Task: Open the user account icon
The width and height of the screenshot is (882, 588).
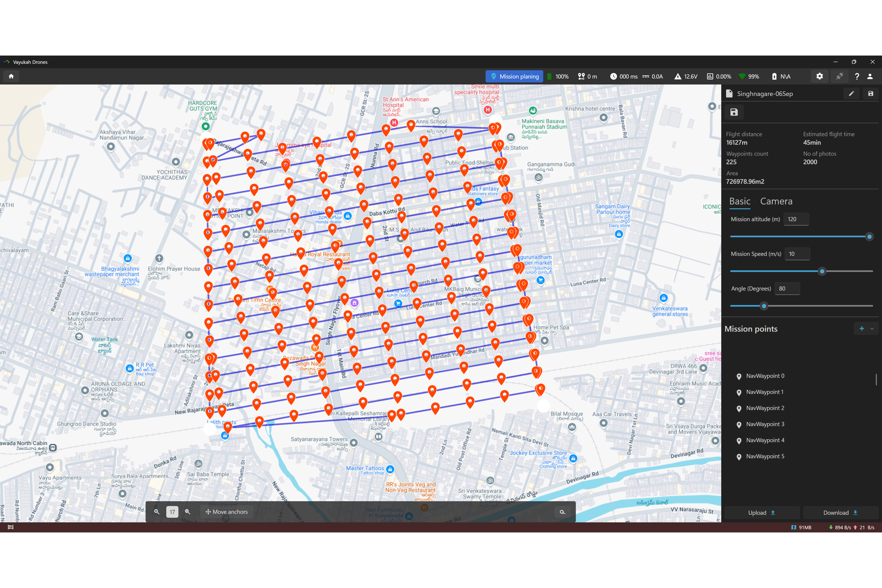Action: [x=870, y=76]
